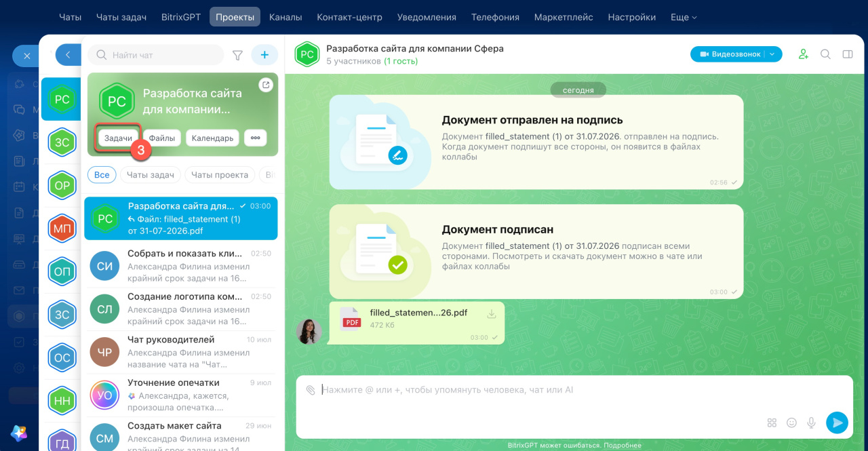
Task: Open the chat list filter funnel icon
Action: tap(237, 56)
